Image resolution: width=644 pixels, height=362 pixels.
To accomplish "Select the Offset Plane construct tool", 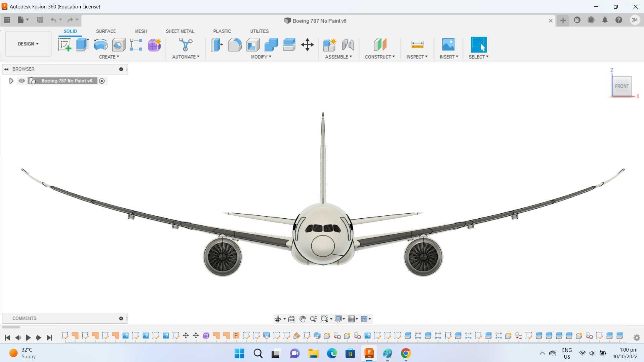I will click(380, 44).
